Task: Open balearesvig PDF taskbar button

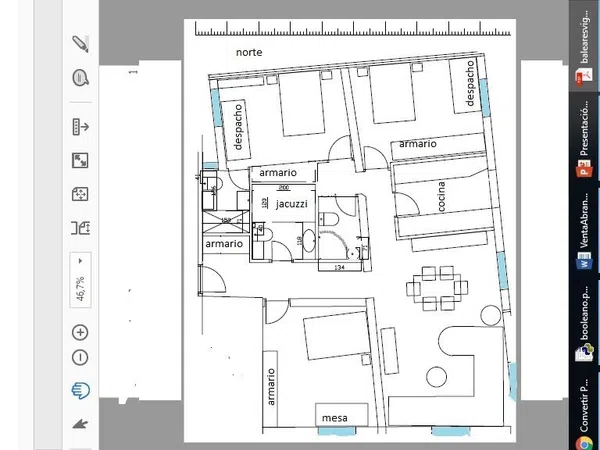Action: tap(584, 46)
